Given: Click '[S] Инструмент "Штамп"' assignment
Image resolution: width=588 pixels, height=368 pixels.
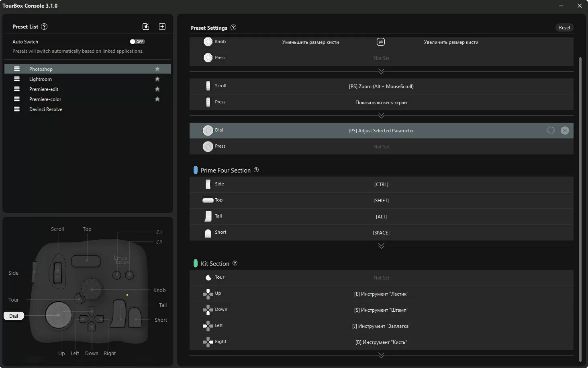Looking at the screenshot, I should (381, 310).
